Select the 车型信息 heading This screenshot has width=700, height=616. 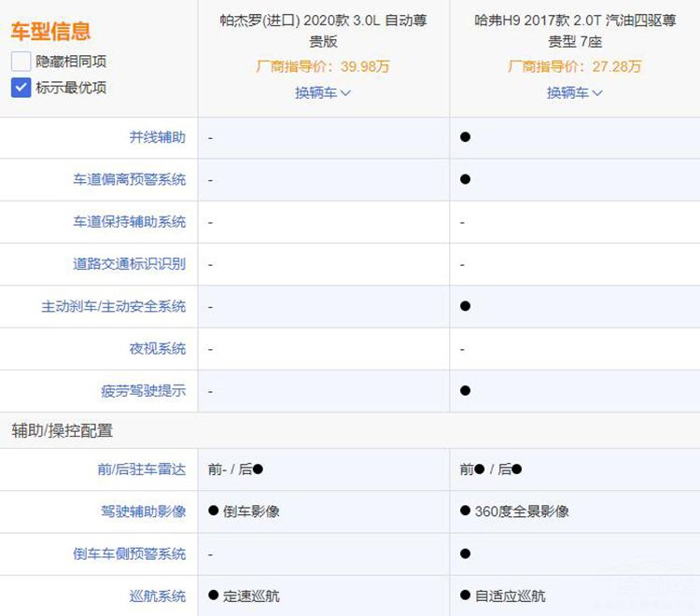tap(50, 31)
